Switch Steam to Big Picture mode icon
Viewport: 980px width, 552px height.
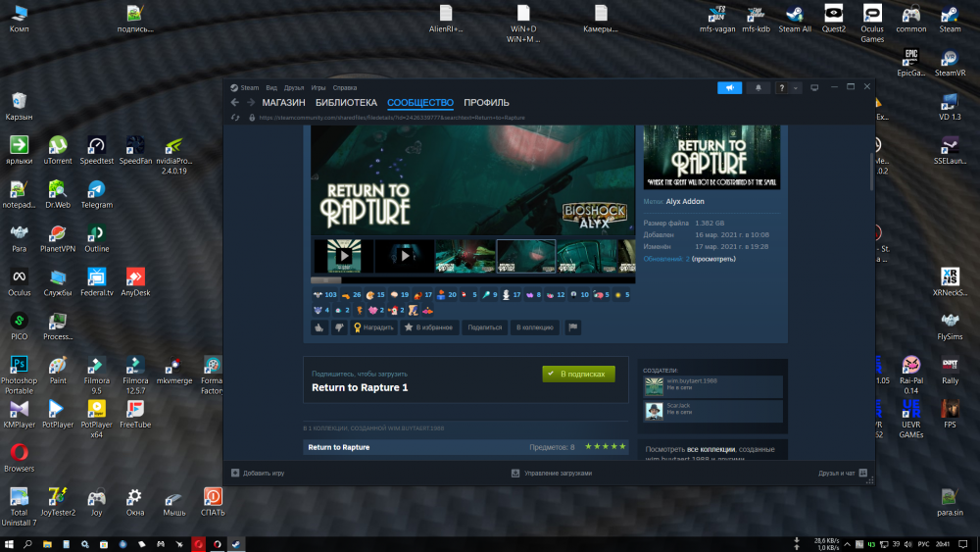(x=814, y=87)
